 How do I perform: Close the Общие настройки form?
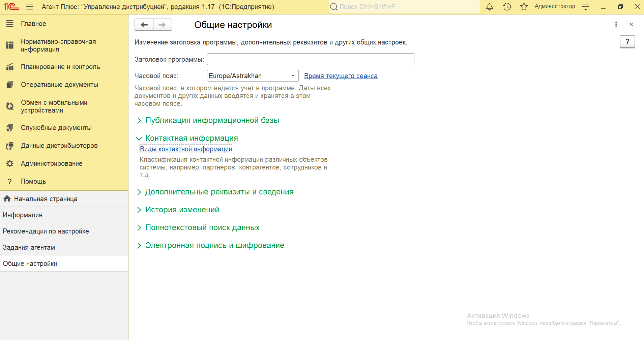(x=631, y=24)
